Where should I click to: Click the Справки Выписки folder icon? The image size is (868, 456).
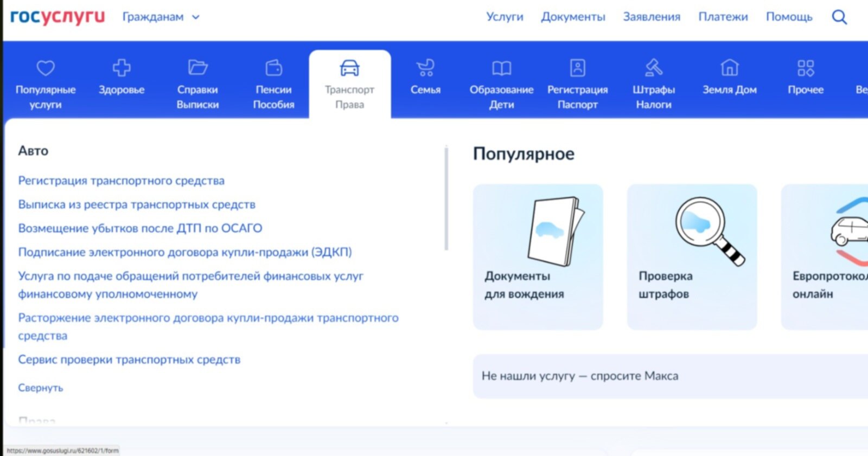pos(197,68)
